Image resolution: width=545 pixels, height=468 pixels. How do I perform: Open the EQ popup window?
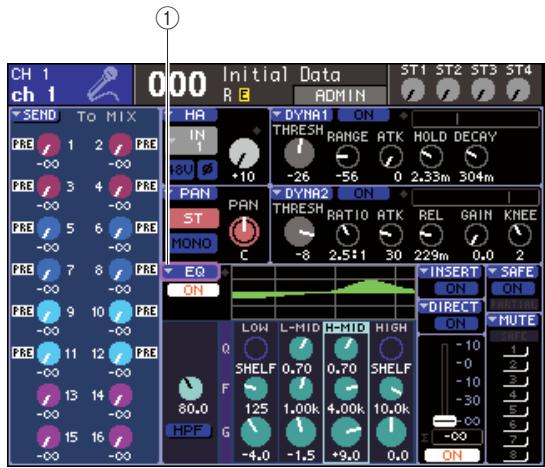pyautogui.click(x=190, y=272)
